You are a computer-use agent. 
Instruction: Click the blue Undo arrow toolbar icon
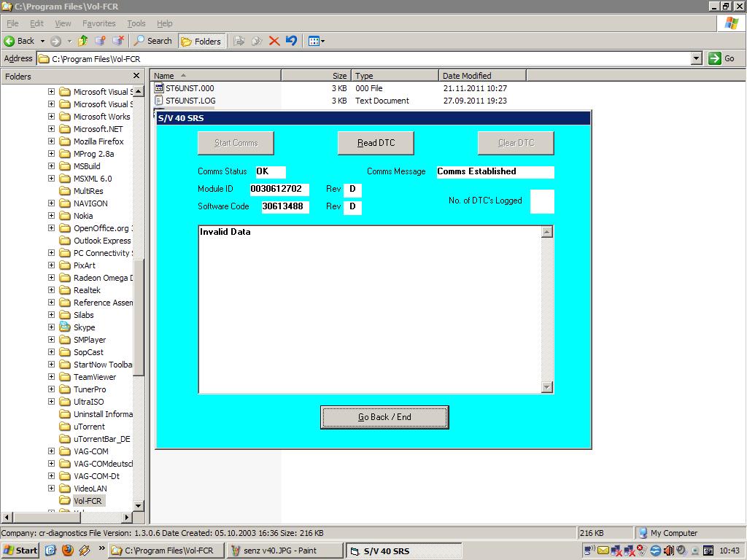291,41
